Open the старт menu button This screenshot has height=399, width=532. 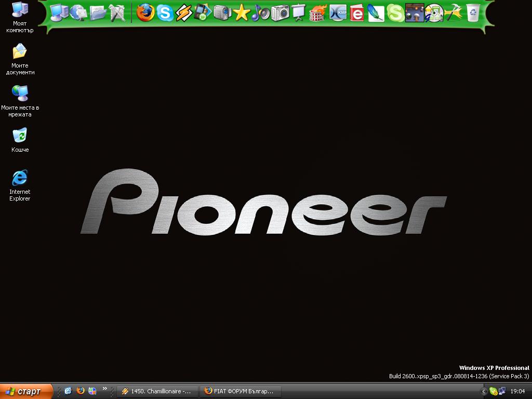click(26, 391)
